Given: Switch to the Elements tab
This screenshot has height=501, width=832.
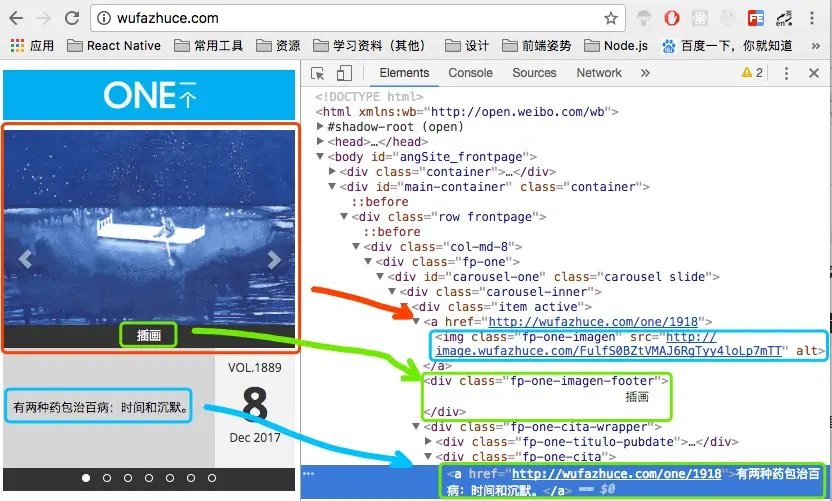Looking at the screenshot, I should pyautogui.click(x=404, y=73).
